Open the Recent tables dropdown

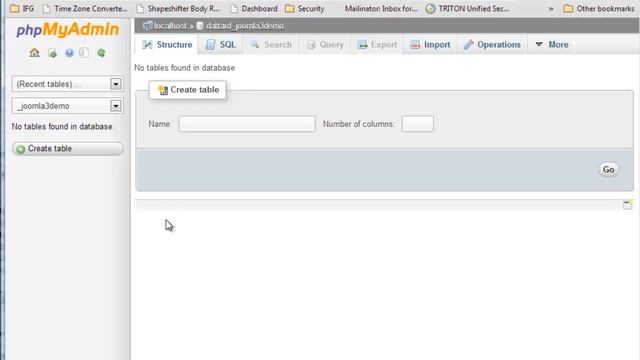coord(67,84)
